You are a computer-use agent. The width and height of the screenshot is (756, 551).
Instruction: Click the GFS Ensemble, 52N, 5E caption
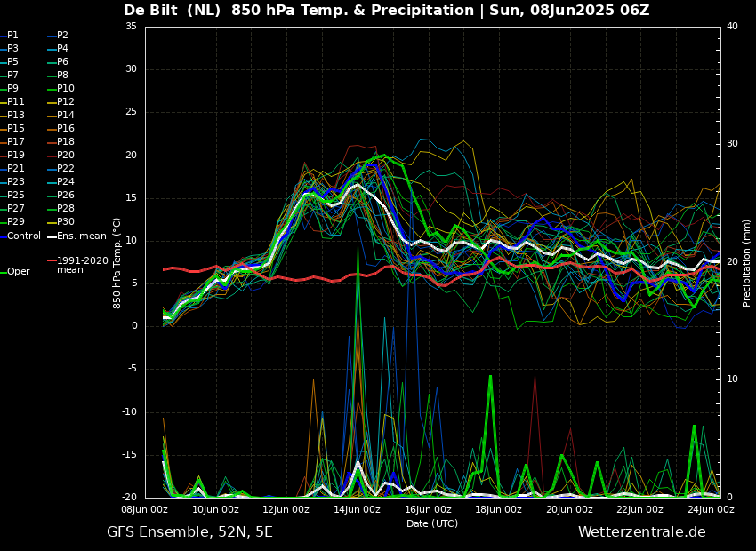(x=189, y=532)
